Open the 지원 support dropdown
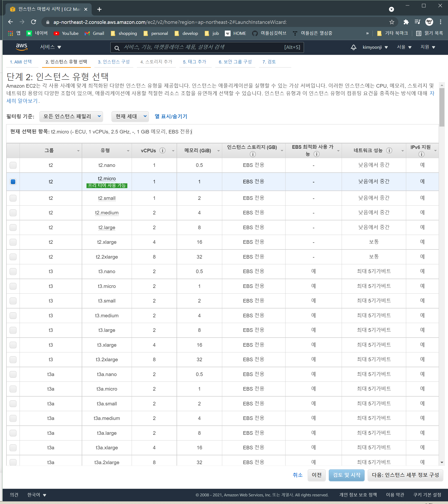Viewport: 448px width, 504px height. (x=428, y=47)
